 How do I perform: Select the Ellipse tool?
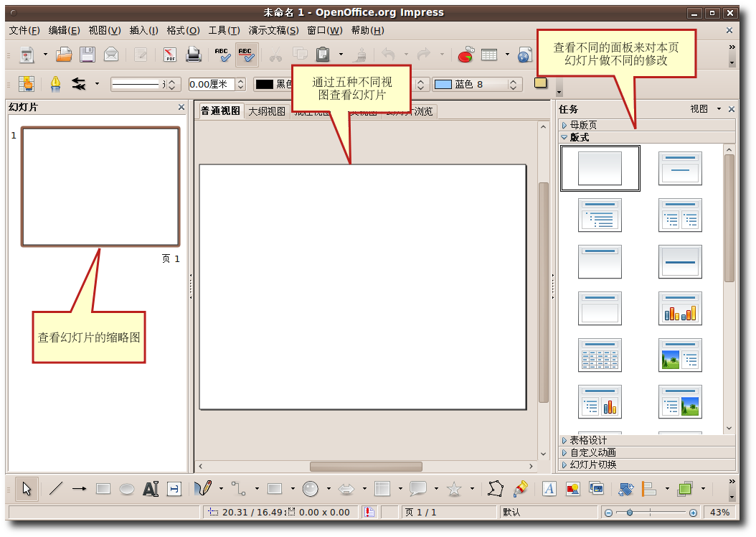pos(127,489)
